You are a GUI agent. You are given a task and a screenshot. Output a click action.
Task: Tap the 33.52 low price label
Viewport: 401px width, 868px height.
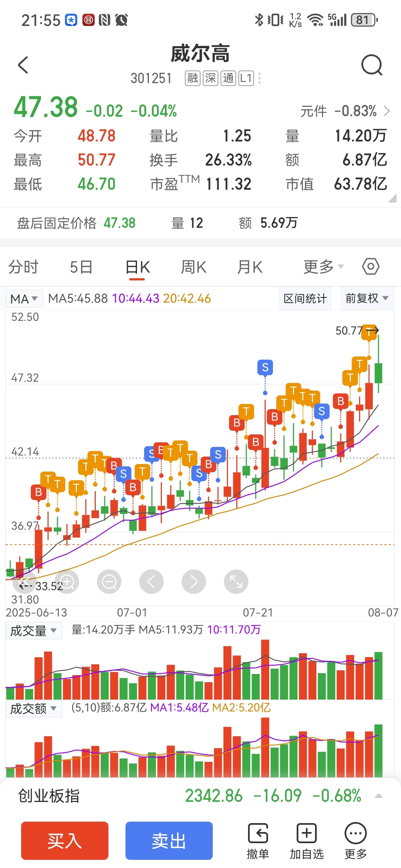49,586
